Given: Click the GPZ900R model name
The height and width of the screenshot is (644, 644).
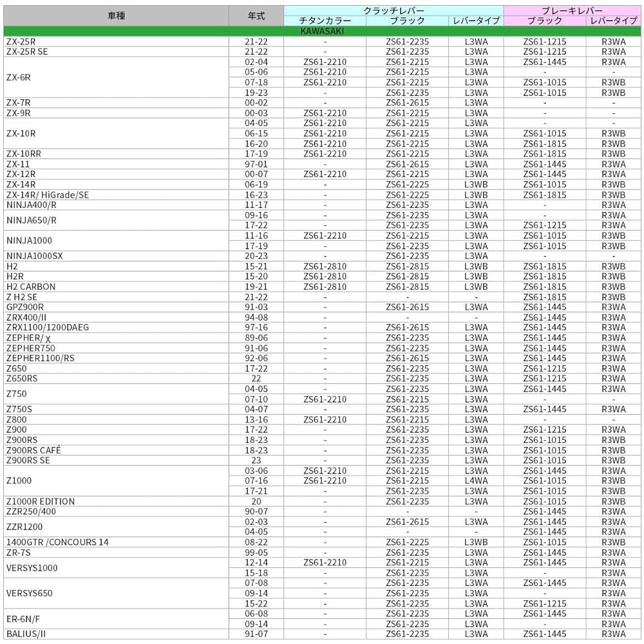Looking at the screenshot, I should point(24,307).
